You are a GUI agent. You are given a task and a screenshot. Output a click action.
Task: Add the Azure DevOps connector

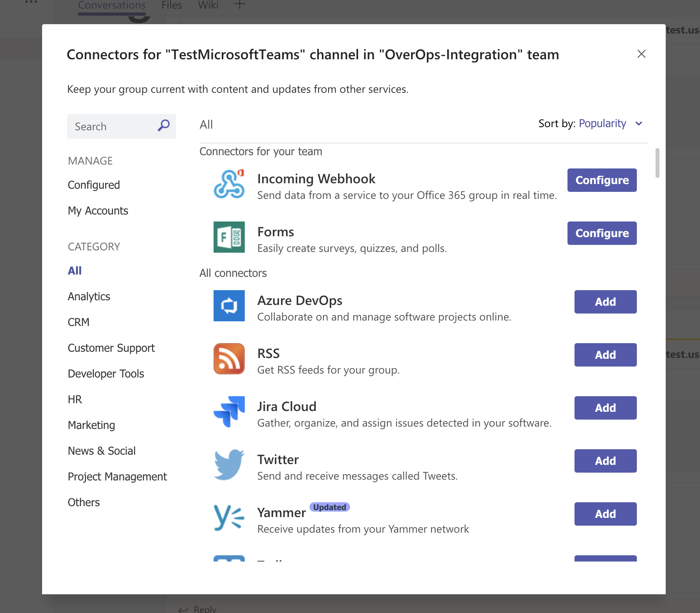606,302
